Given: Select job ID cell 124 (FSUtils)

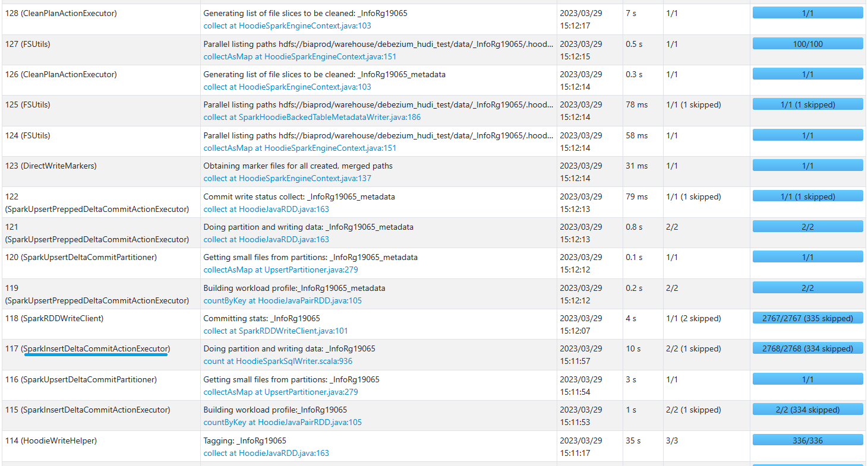Looking at the screenshot, I should click(x=101, y=141).
